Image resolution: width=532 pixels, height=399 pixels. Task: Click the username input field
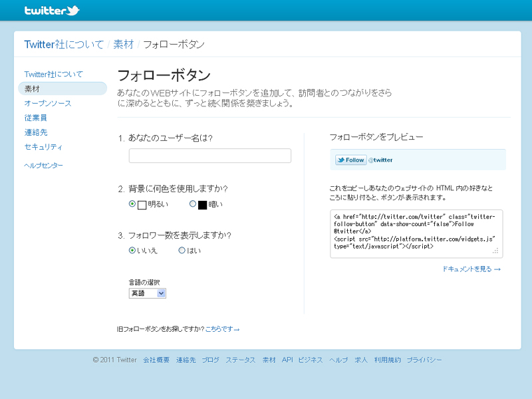(x=210, y=156)
